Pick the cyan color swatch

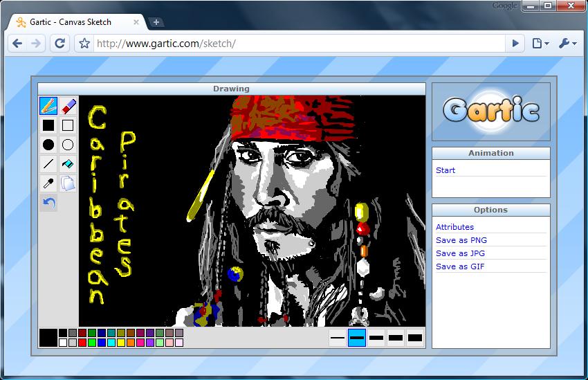point(111,343)
